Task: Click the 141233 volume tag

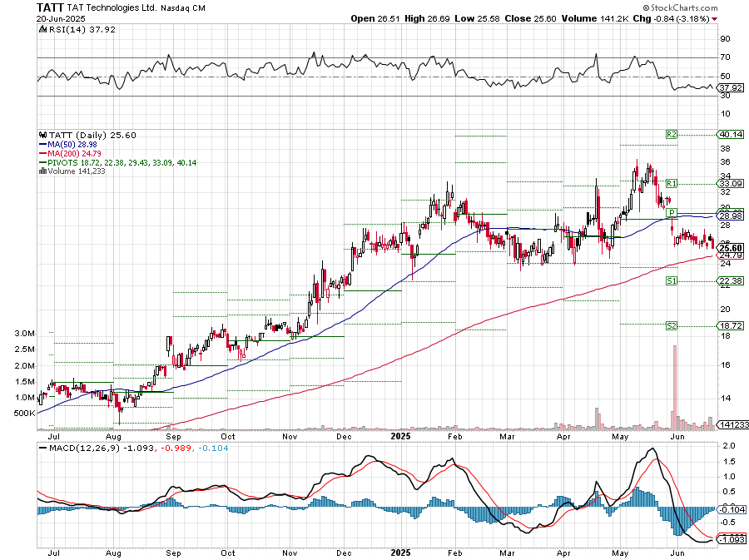Action: click(732, 424)
